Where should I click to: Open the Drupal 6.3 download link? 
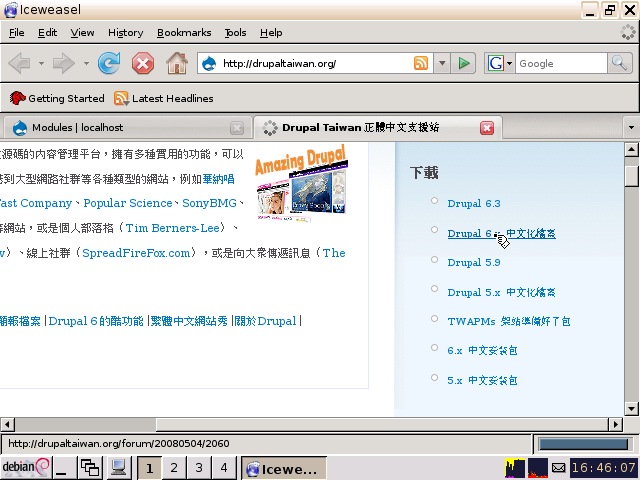click(x=474, y=203)
